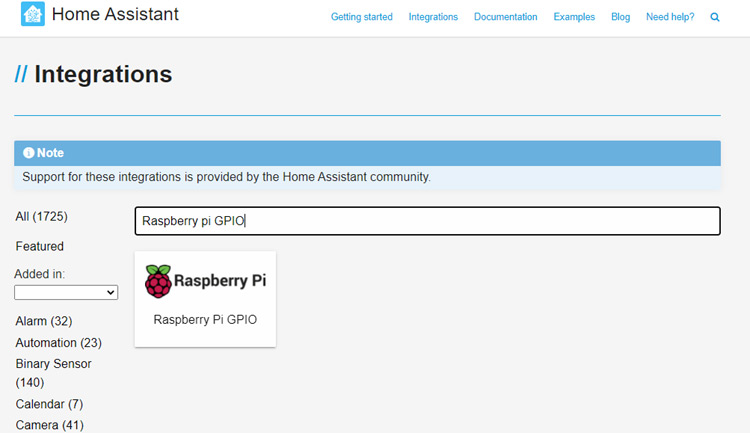This screenshot has height=433, width=750.
Task: Open the search magnifier icon in header
Action: [715, 17]
